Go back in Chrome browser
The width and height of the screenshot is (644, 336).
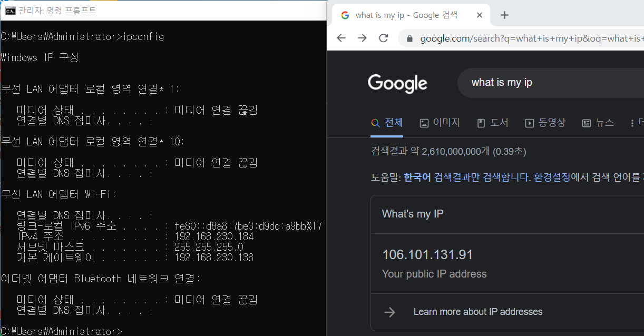(341, 38)
